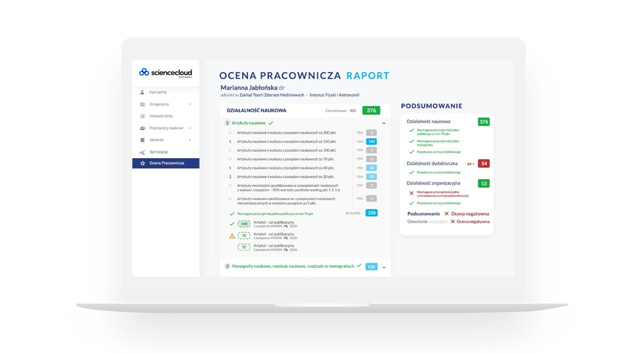The width and height of the screenshot is (644, 354).
Task: Open the Zakład Teorii Zdarzeń Nieliniowych link
Action: (272, 95)
